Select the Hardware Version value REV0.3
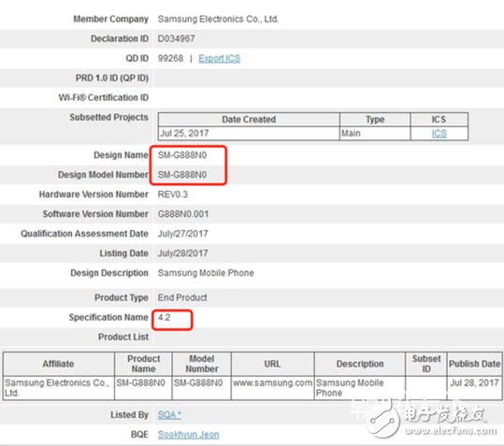504x446 pixels. point(173,194)
